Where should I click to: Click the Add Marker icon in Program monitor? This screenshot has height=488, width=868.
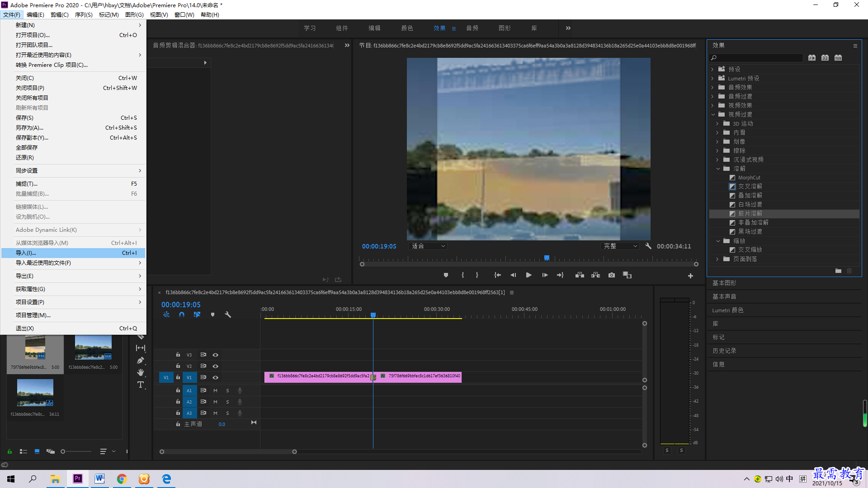click(x=446, y=275)
